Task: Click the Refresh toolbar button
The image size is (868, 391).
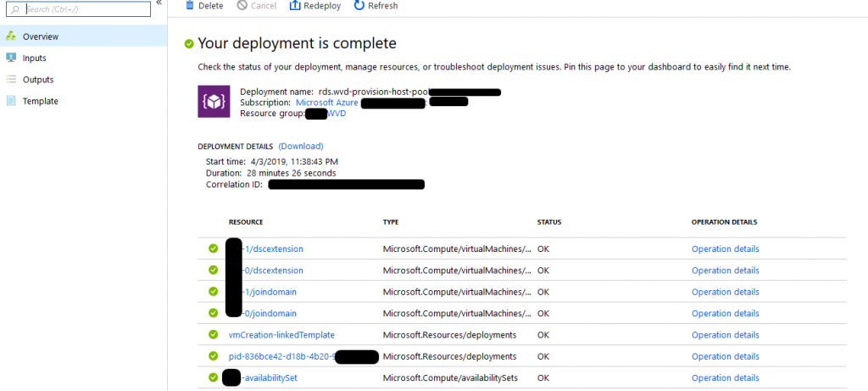Action: (x=376, y=6)
